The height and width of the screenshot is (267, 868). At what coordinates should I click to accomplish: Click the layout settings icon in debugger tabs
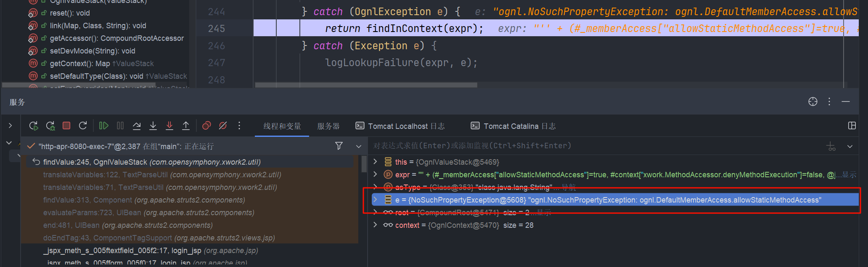[852, 125]
